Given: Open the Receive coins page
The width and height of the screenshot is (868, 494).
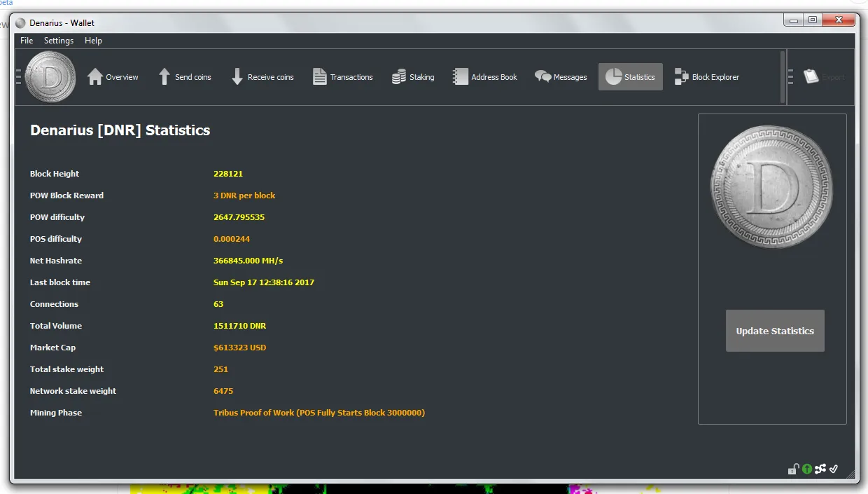Looking at the screenshot, I should tap(262, 77).
